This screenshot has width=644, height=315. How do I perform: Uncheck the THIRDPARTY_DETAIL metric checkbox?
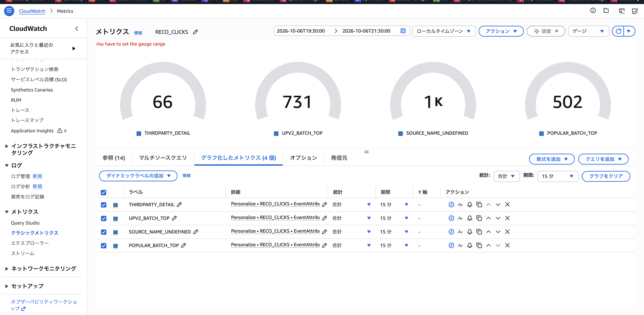[x=103, y=205]
